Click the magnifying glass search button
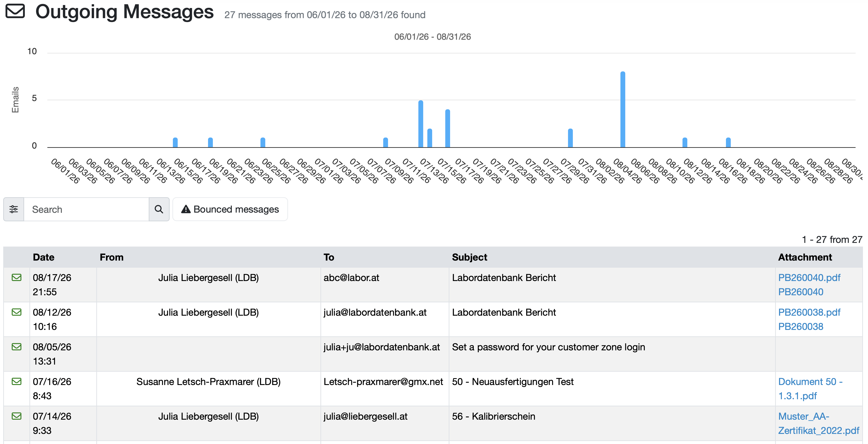Viewport: 868px width, 444px height. (x=159, y=209)
